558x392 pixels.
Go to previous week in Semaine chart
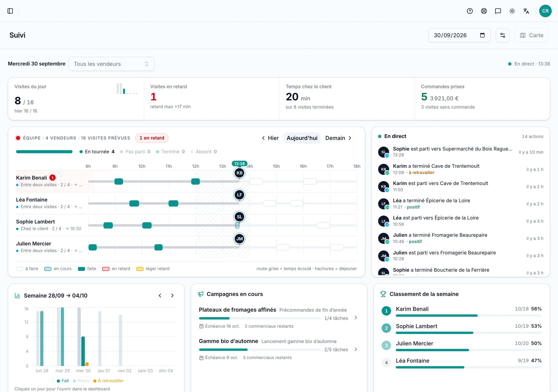tap(160, 295)
